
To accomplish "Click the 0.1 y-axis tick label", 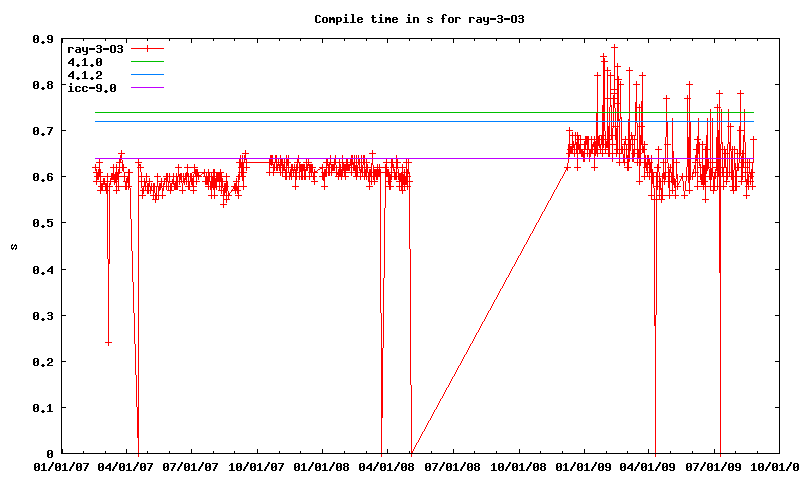I will [x=43, y=408].
